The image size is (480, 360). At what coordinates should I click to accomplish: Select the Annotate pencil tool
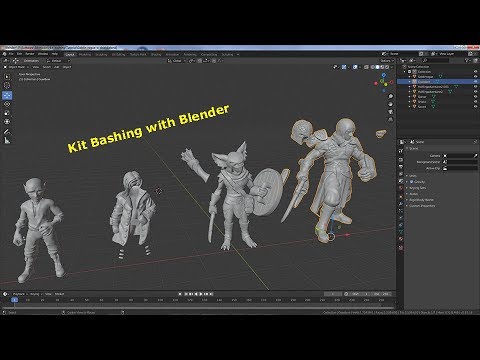[7, 132]
